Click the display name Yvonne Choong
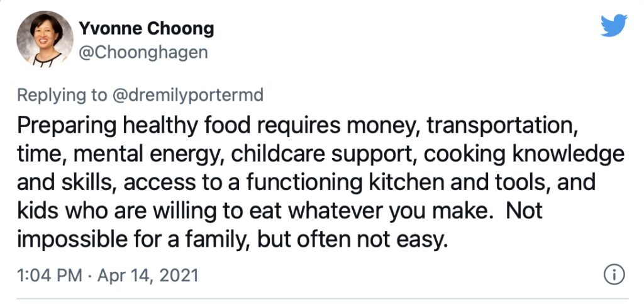This screenshot has height=304, width=644. [x=146, y=28]
